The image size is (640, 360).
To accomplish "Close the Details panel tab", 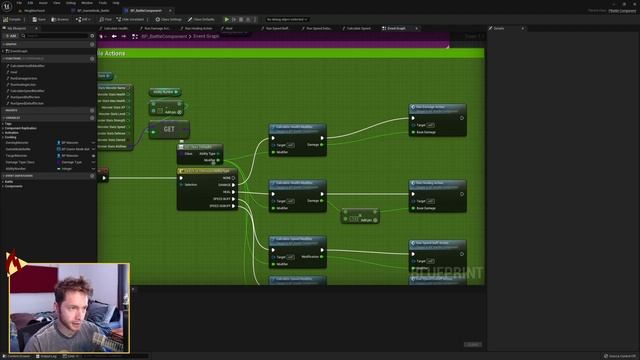I will pyautogui.click(x=522, y=28).
